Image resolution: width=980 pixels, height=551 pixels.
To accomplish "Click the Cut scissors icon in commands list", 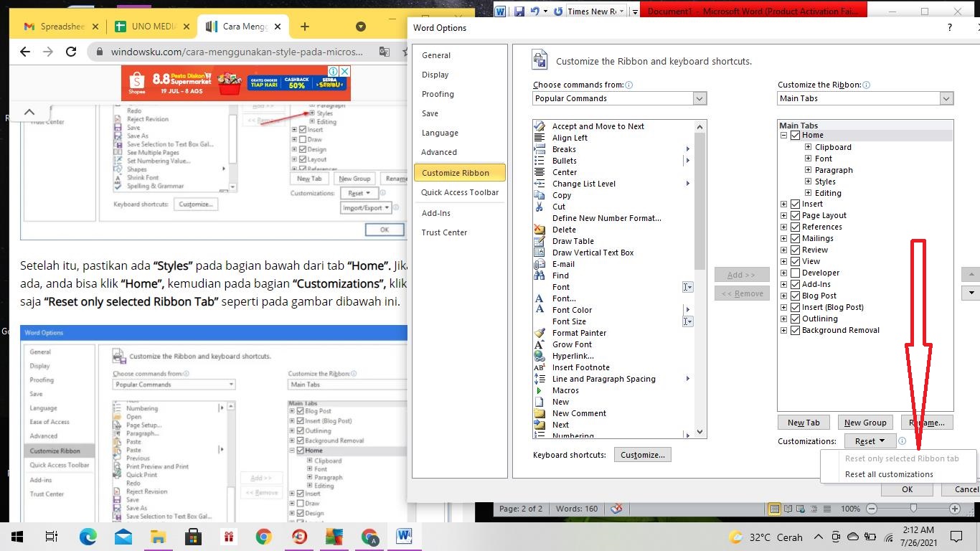I will point(540,207).
